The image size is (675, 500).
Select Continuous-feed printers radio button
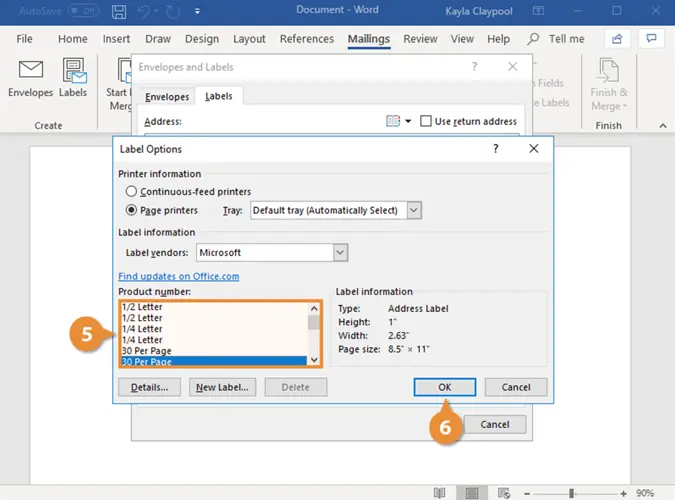click(x=131, y=191)
